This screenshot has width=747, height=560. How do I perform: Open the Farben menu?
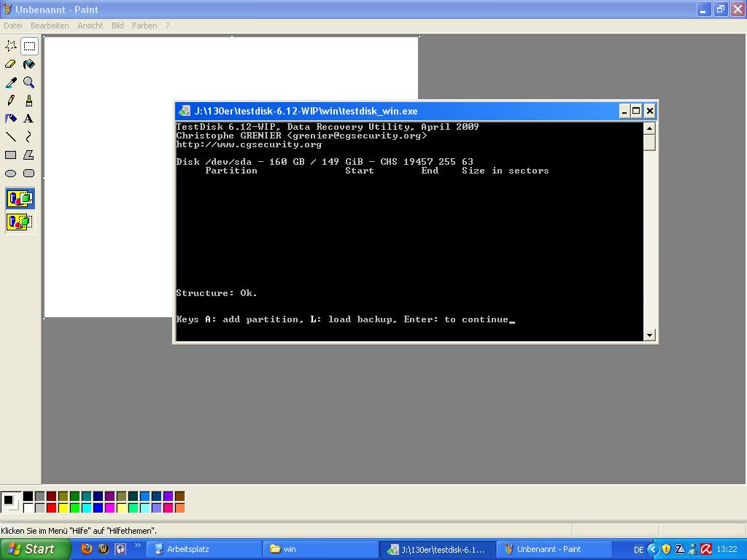pyautogui.click(x=144, y=26)
